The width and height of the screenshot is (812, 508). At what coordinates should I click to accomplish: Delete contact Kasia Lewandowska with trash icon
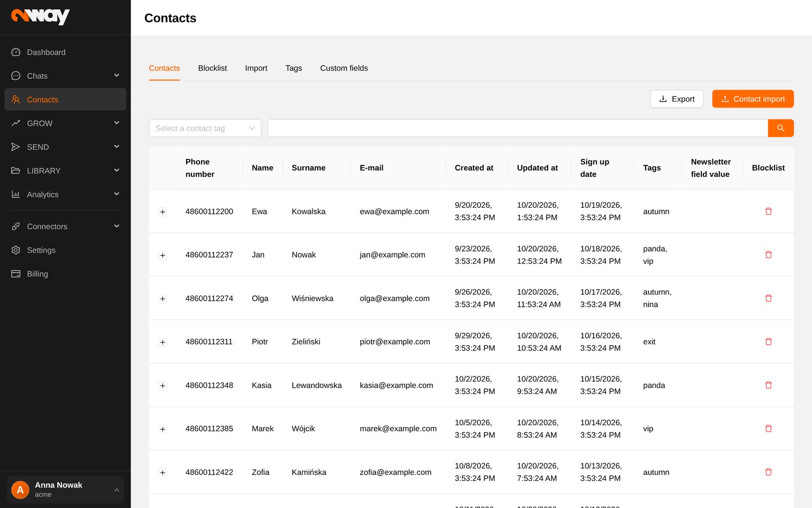(768, 385)
